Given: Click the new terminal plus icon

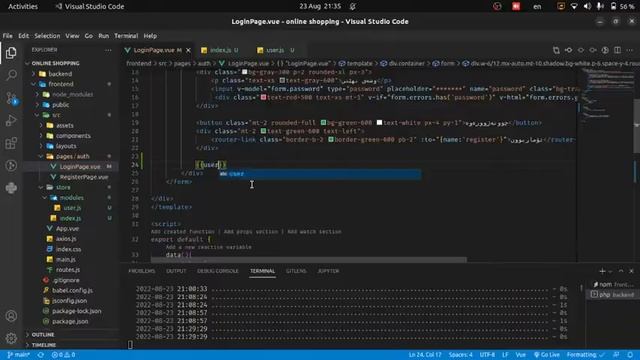Looking at the screenshot, I should 602,271.
